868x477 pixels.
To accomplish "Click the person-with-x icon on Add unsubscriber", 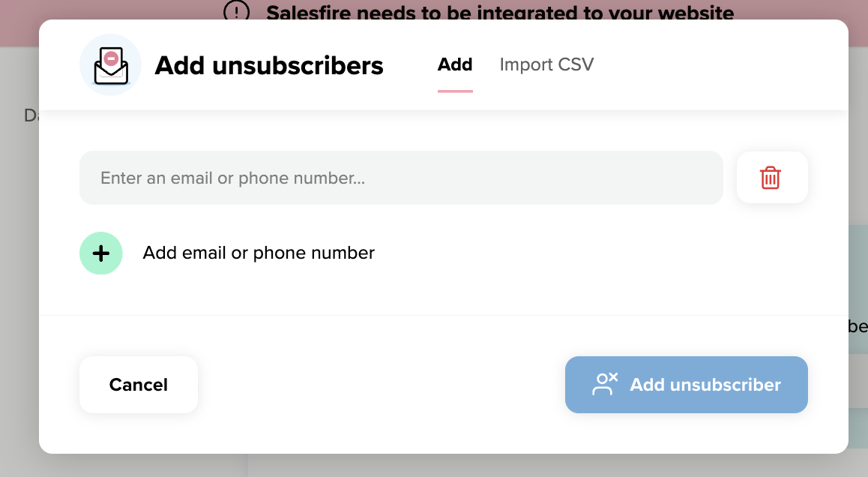I will tap(604, 383).
